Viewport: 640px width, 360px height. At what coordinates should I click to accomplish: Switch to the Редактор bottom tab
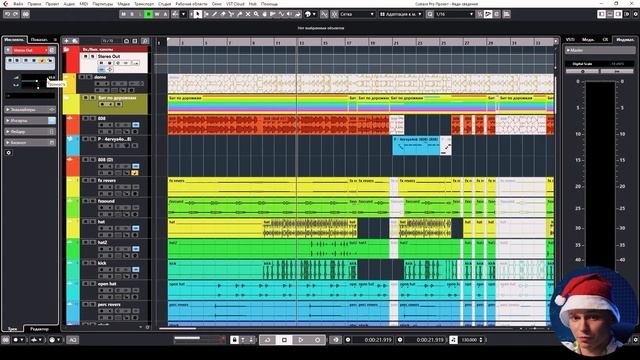tap(40, 329)
